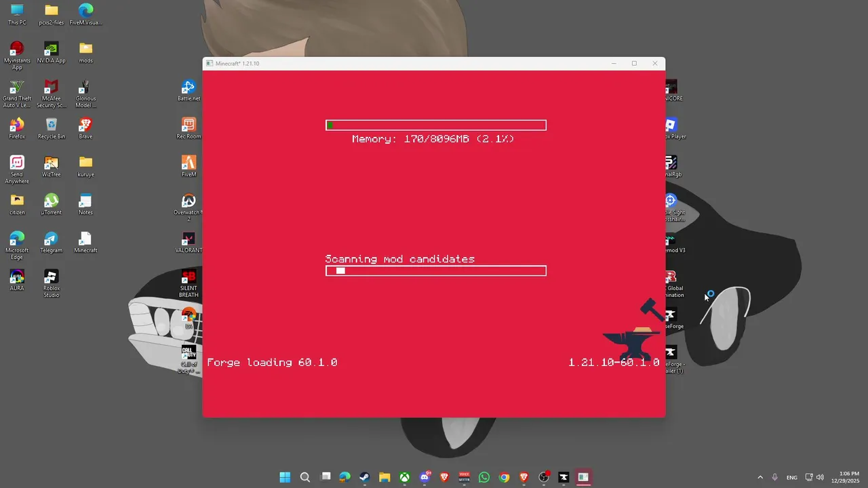This screenshot has height=488, width=868.
Task: Open NVIDIA App desktop shortcut
Action: tap(51, 52)
